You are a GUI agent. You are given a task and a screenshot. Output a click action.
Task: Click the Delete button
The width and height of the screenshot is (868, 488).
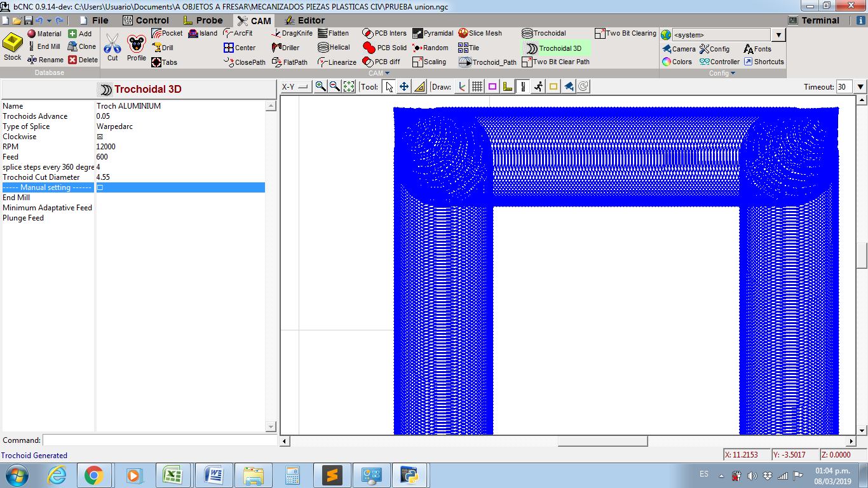tap(83, 60)
